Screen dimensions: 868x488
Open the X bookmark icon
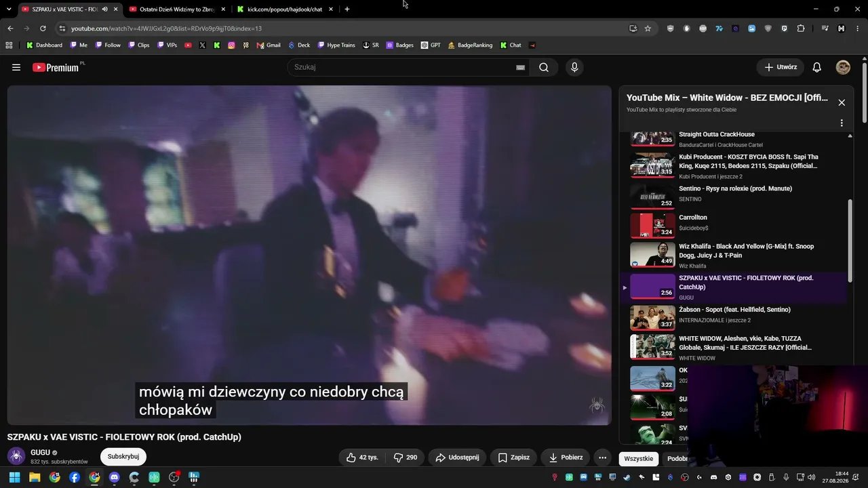pyautogui.click(x=202, y=45)
